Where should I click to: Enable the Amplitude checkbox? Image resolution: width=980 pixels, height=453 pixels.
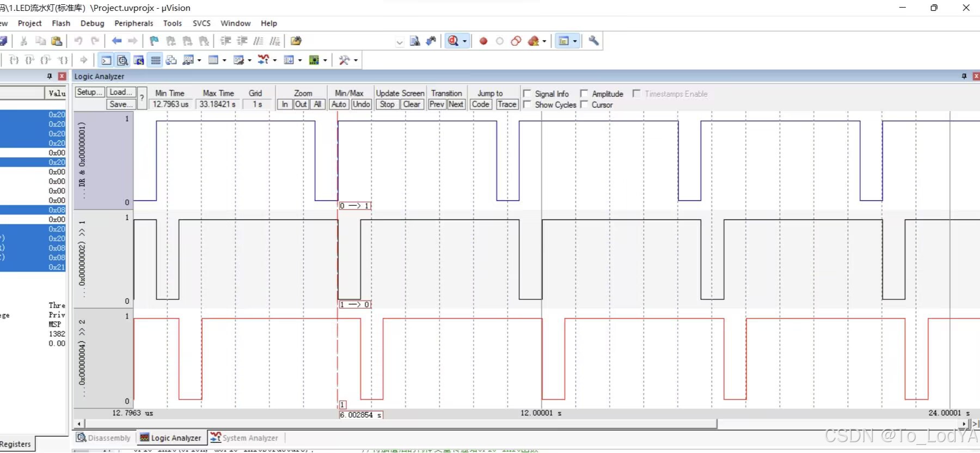point(584,94)
